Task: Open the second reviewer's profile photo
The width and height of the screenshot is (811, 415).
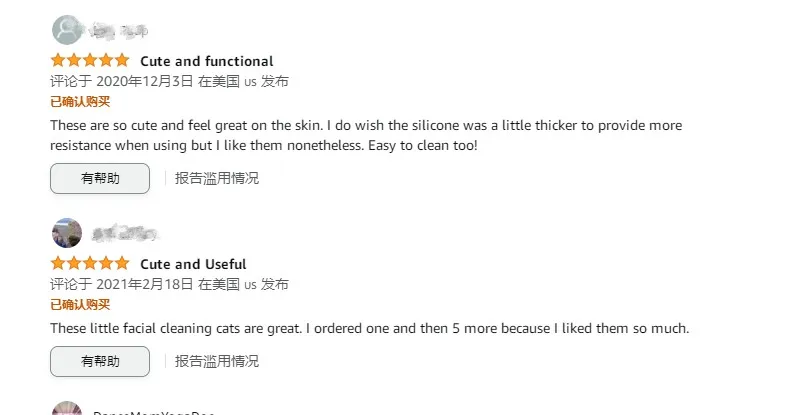Action: [66, 233]
